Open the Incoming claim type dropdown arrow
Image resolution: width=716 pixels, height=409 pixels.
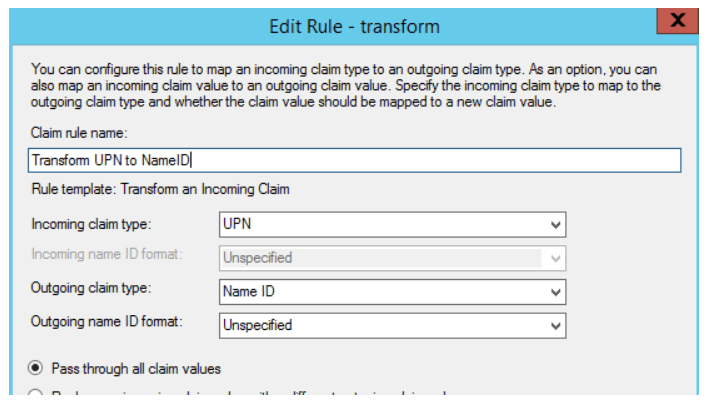coord(557,224)
